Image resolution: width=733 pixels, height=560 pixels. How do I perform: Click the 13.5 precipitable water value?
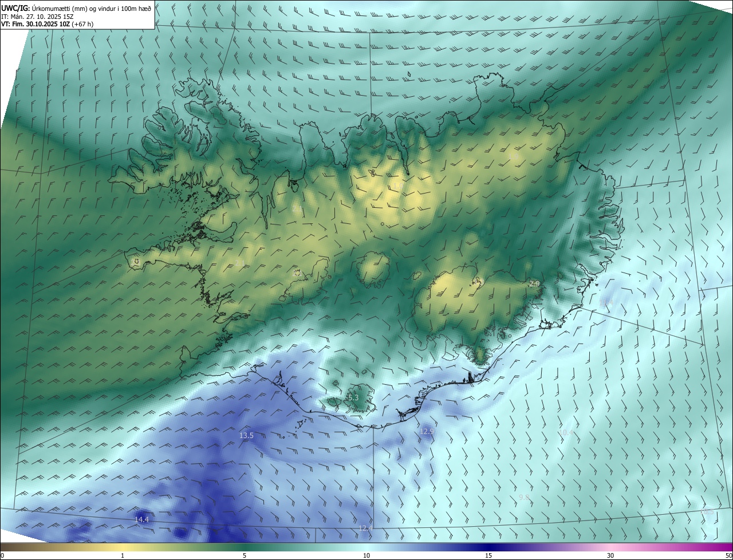(x=246, y=436)
